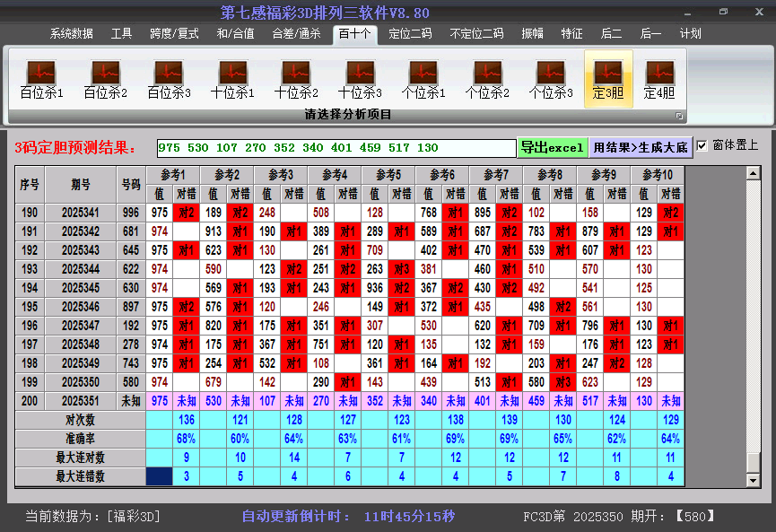Choose the 个位杀3 analysis icon
This screenshot has width=776, height=532.
click(551, 79)
